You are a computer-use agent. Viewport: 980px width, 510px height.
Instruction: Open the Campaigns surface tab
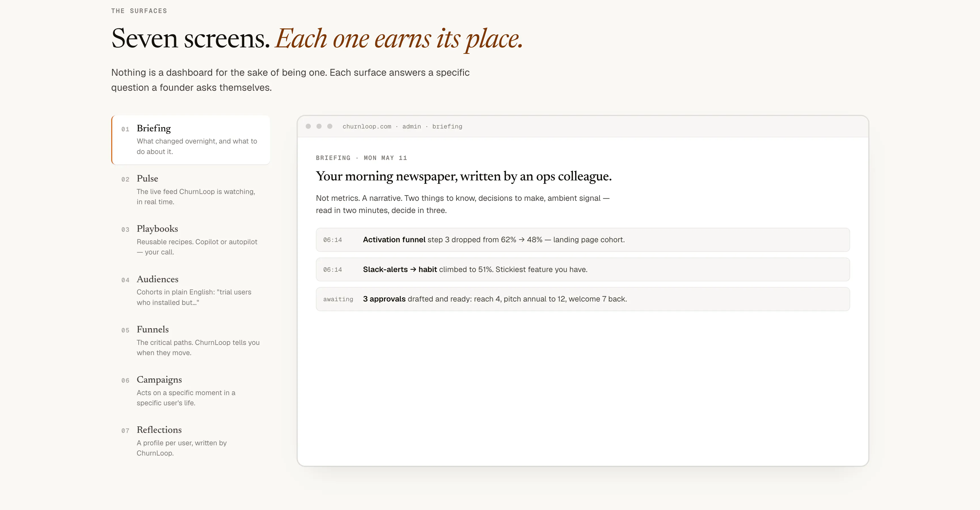pyautogui.click(x=191, y=391)
